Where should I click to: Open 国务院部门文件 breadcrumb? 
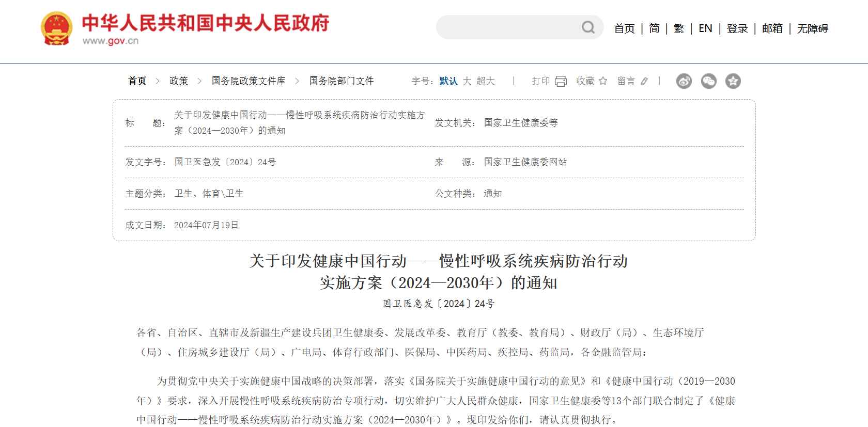342,81
